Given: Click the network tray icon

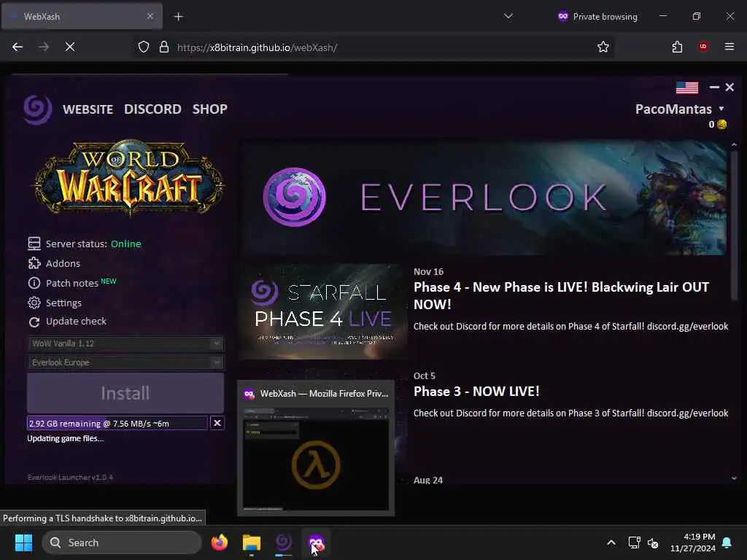Looking at the screenshot, I should pyautogui.click(x=634, y=542).
